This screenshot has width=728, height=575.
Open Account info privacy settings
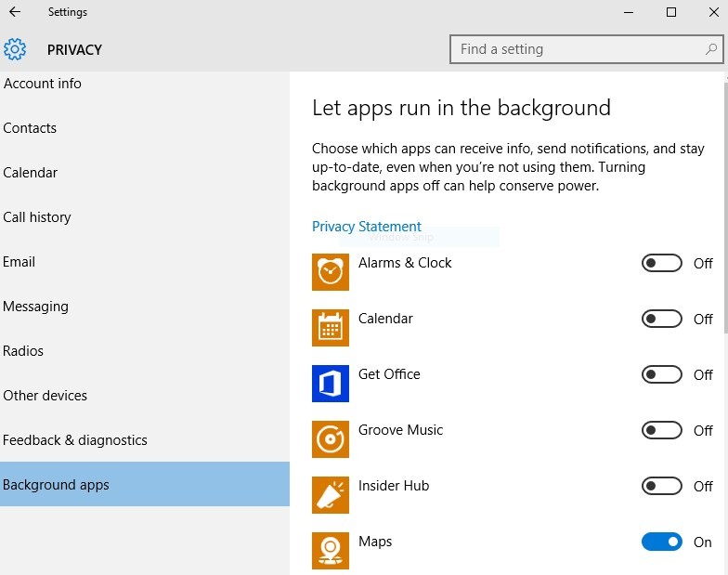click(x=43, y=84)
